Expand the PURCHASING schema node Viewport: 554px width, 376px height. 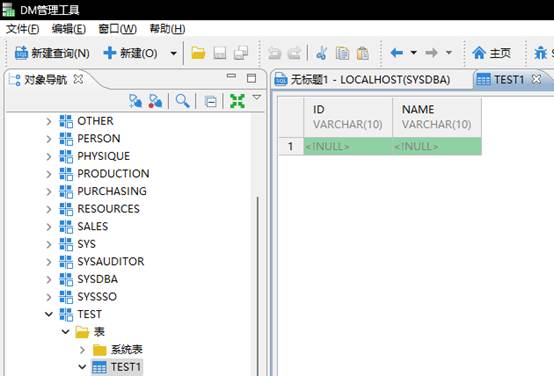49,192
